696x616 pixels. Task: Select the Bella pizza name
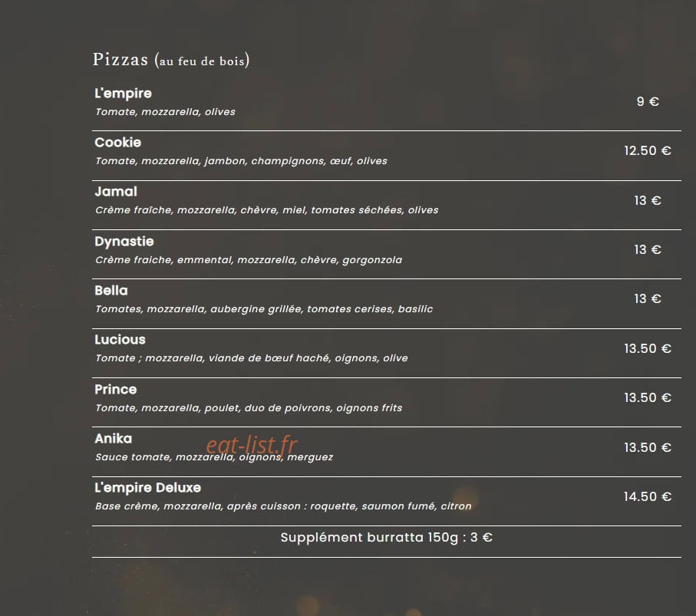111,291
